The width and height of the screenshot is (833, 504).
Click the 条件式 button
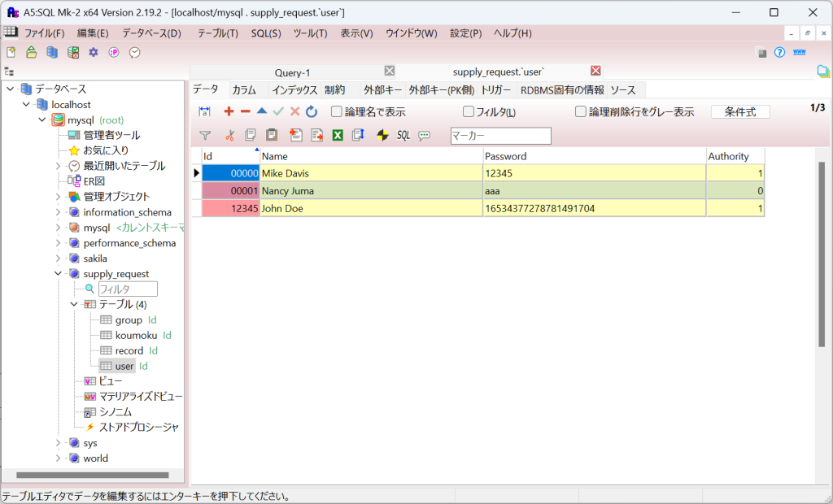740,112
